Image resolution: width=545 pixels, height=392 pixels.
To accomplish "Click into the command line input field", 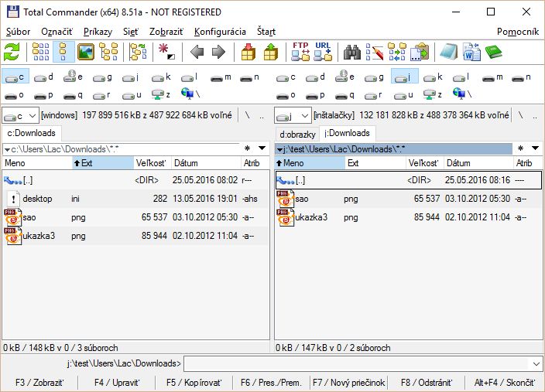I will (x=357, y=364).
